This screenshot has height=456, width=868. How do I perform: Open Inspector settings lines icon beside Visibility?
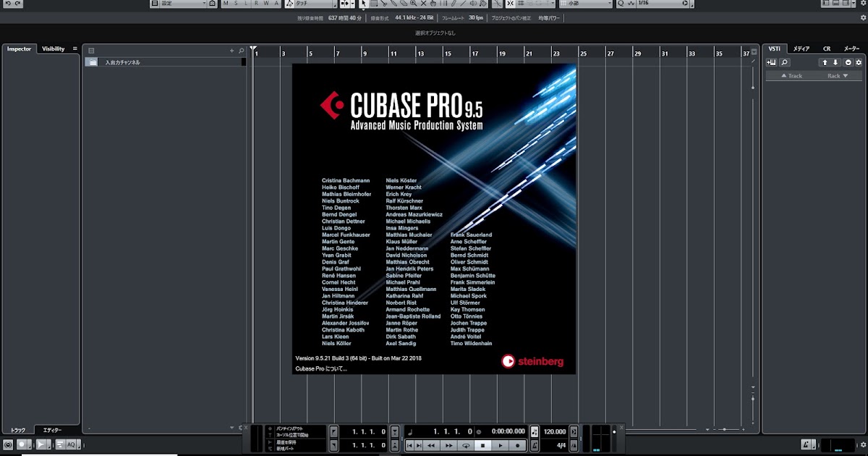75,48
